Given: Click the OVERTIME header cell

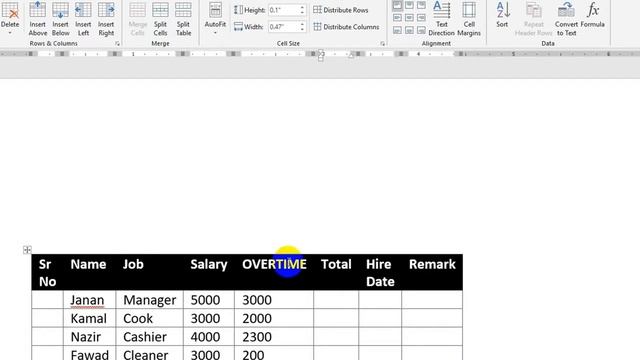Looking at the screenshot, I should tap(274, 273).
